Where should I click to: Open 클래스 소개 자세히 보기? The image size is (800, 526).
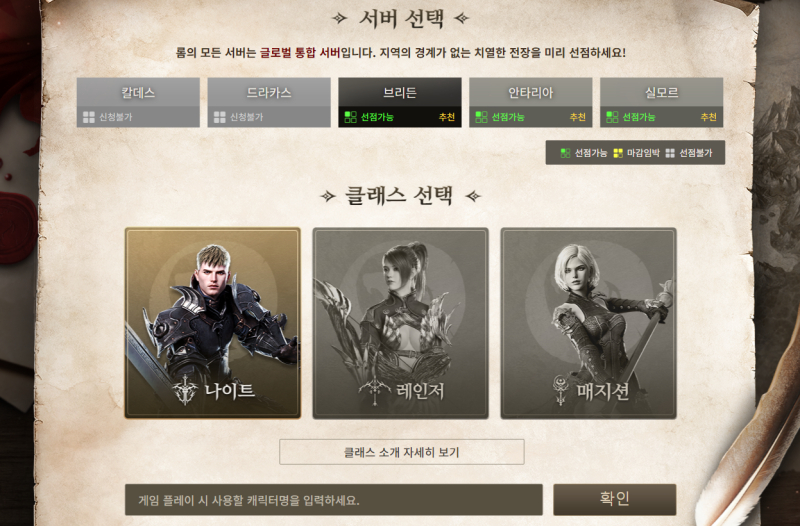tap(402, 452)
